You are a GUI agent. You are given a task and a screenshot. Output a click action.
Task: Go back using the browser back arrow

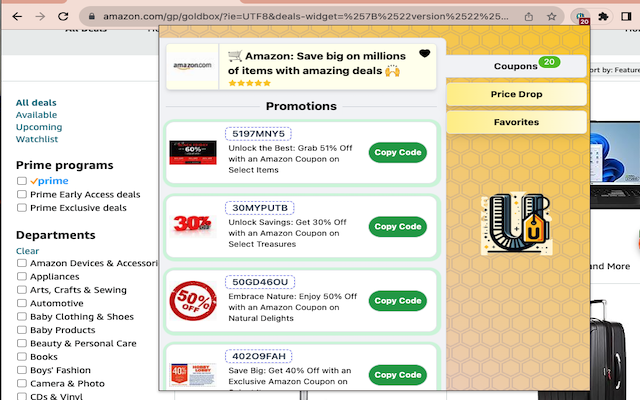point(17,16)
